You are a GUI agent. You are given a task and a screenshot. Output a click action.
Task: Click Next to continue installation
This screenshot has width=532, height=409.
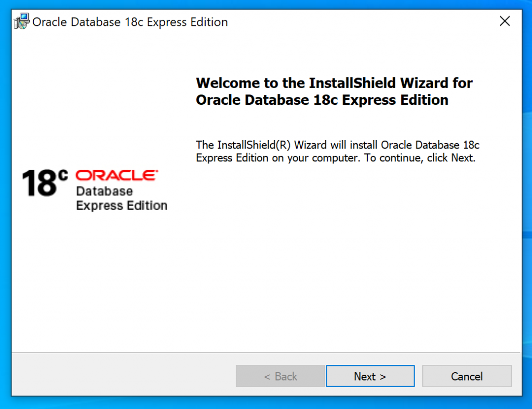click(370, 376)
